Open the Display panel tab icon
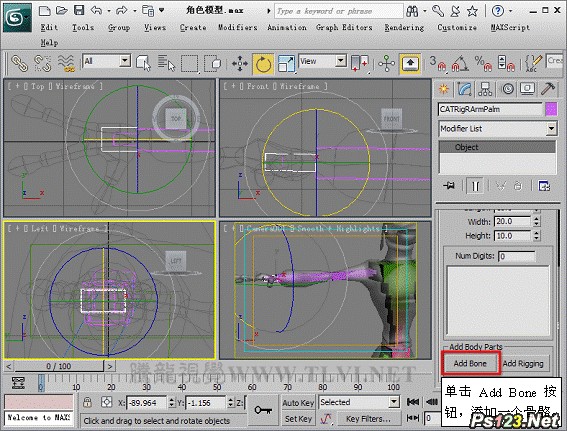Screen dimensions: 567x431 [528, 89]
